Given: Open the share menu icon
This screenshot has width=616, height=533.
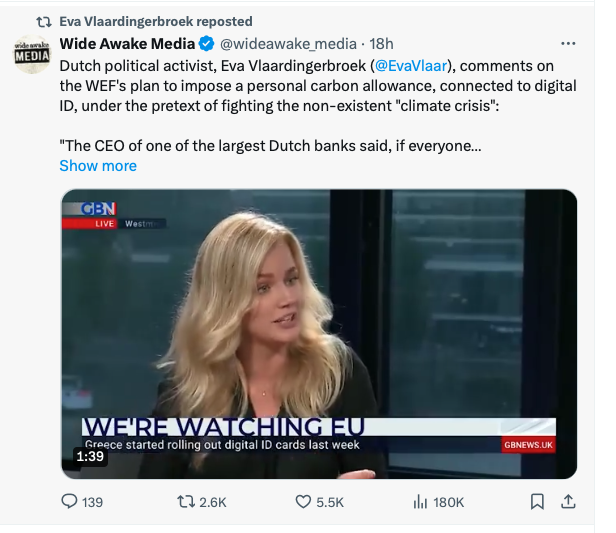Looking at the screenshot, I should [x=567, y=502].
